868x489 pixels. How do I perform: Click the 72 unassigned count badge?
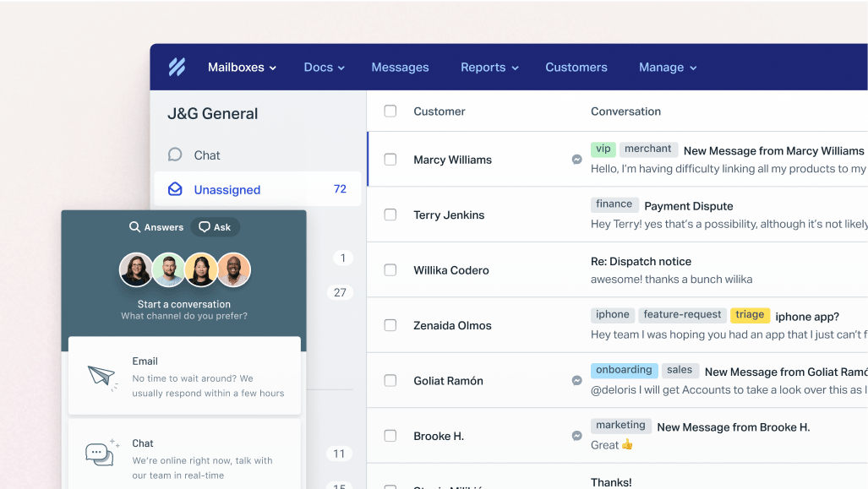[x=340, y=189]
